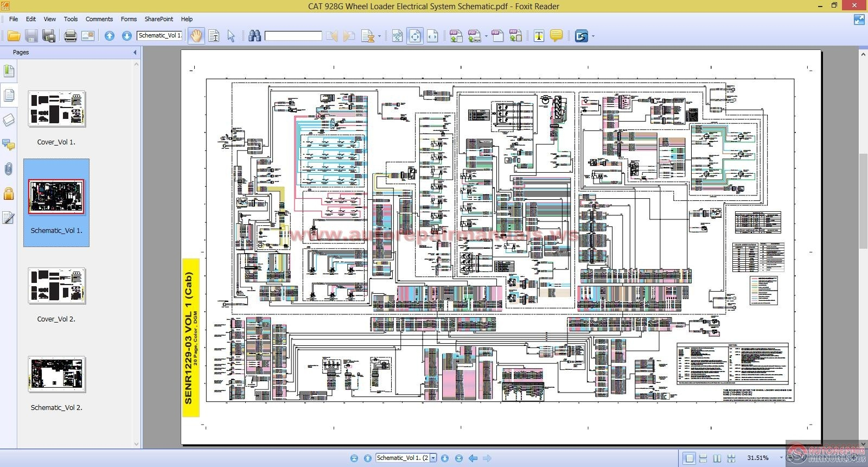Go to next page with blue down arrow
The image size is (868, 467).
tap(127, 36)
